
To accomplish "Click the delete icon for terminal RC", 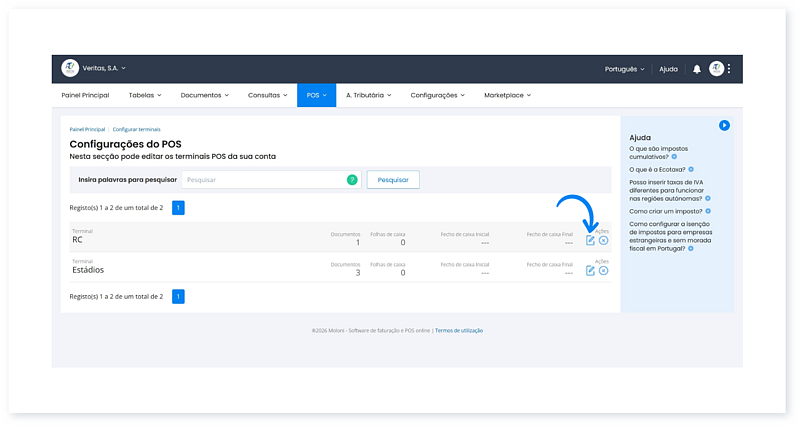I will tap(603, 241).
